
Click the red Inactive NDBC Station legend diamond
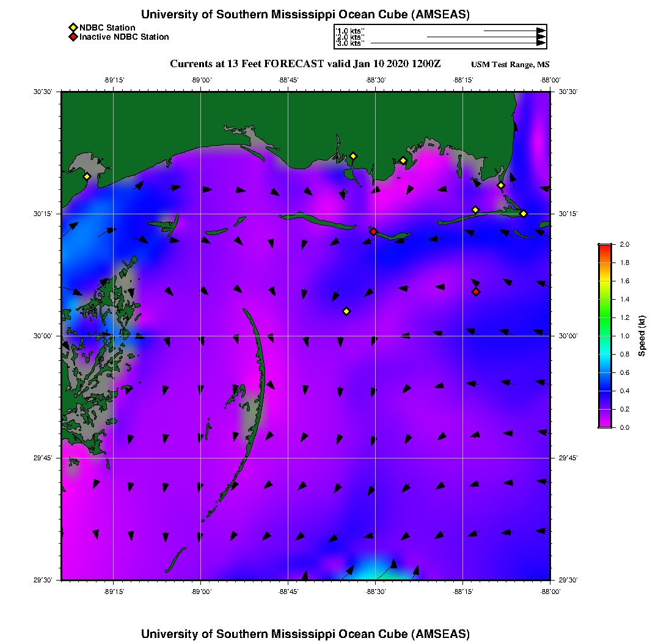[73, 37]
